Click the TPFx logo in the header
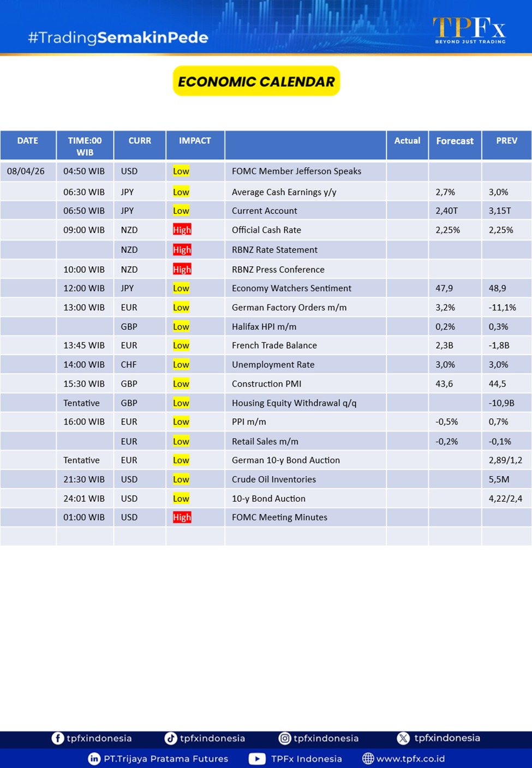The image size is (532, 768). 469,30
